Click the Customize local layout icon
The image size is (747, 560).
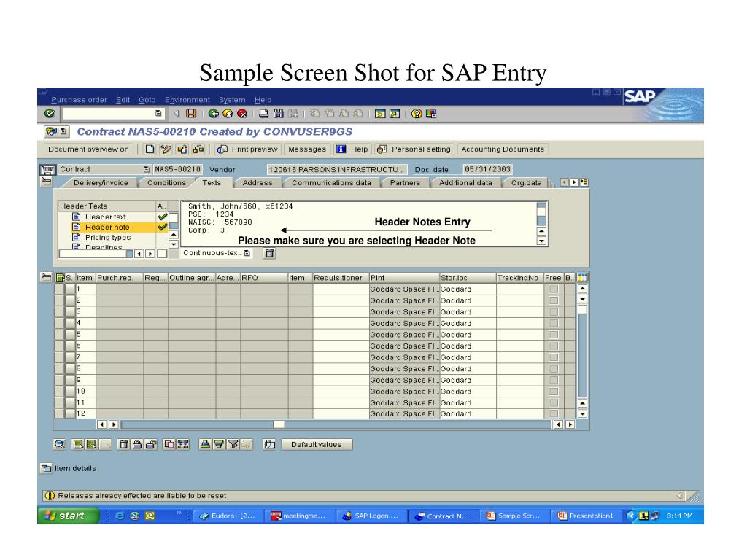431,113
